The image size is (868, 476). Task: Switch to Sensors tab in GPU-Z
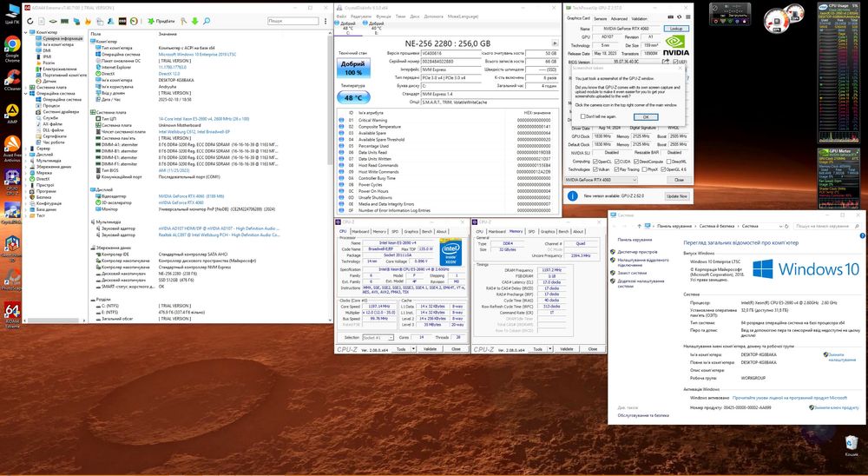click(601, 19)
